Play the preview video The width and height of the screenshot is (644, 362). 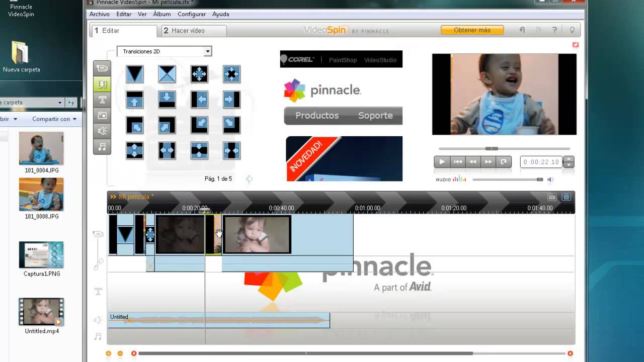click(x=442, y=162)
